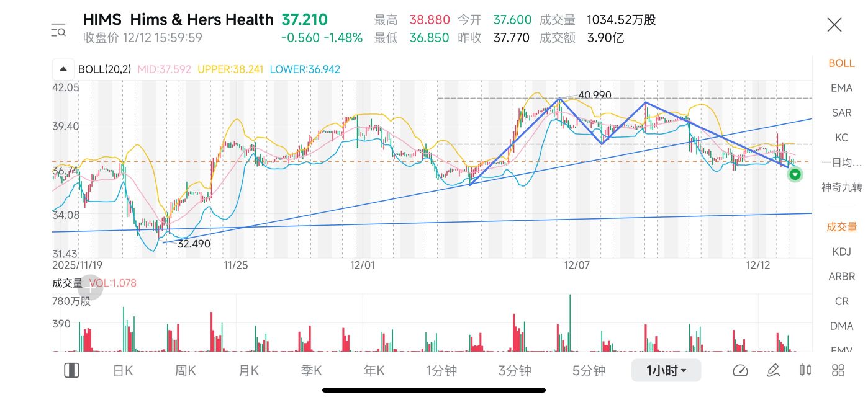Screen dimensions: 868x400
Task: Tap the 今开 value 37.600
Action: 513,20
